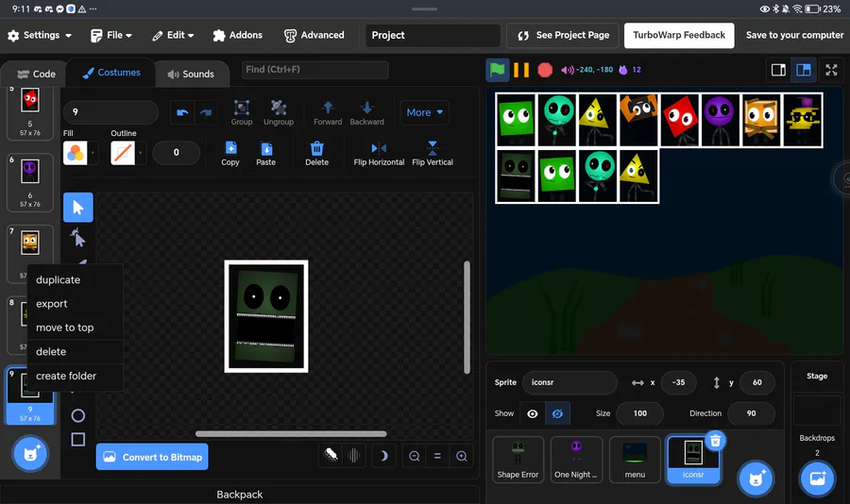Open the Advanced settings
The height and width of the screenshot is (504, 850).
(314, 35)
